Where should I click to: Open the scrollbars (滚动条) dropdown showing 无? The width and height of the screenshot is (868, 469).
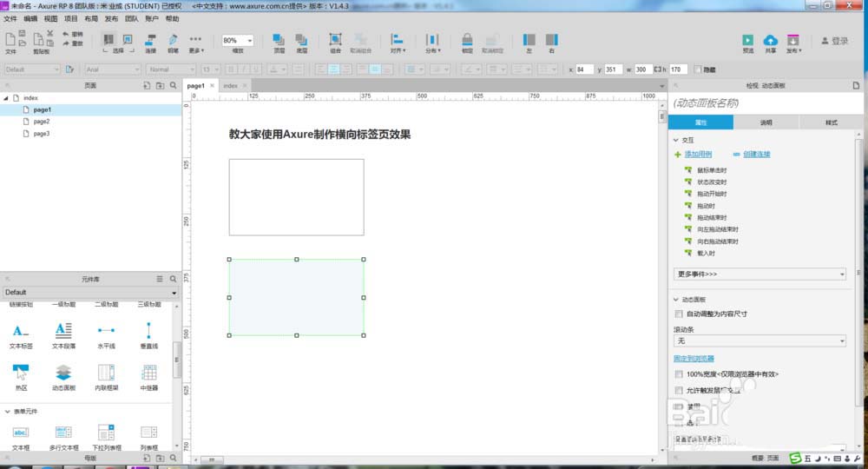click(759, 341)
